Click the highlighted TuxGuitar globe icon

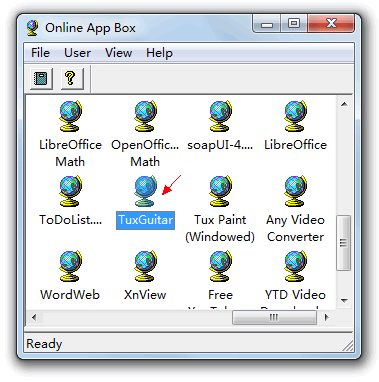(145, 191)
